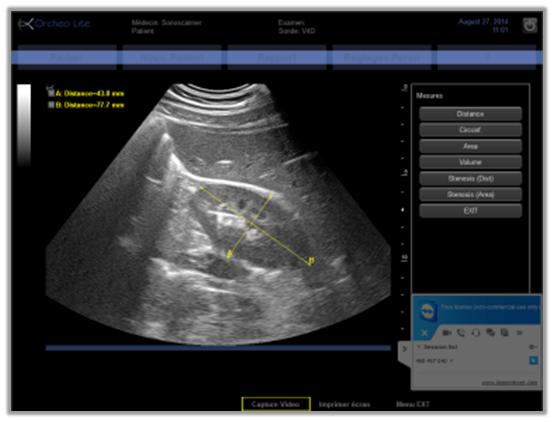Click Imprimer écran at bottom

344,404
